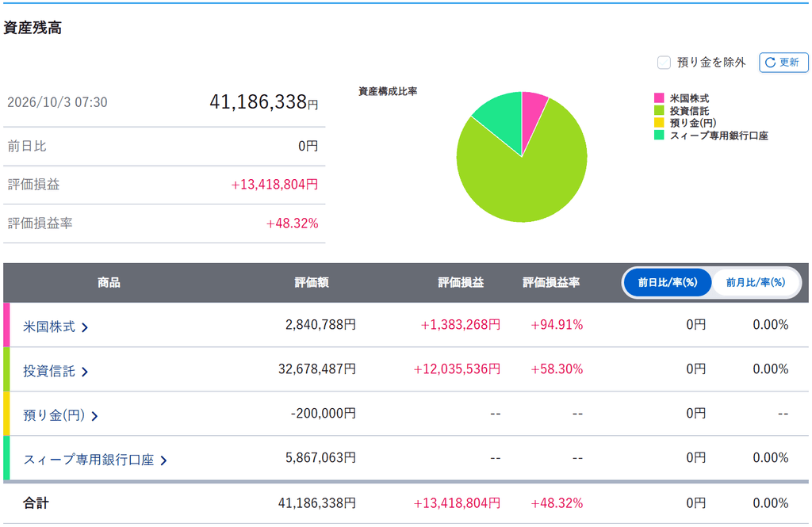Click the 資産残高 heading
812x527 pixels.
click(x=33, y=28)
